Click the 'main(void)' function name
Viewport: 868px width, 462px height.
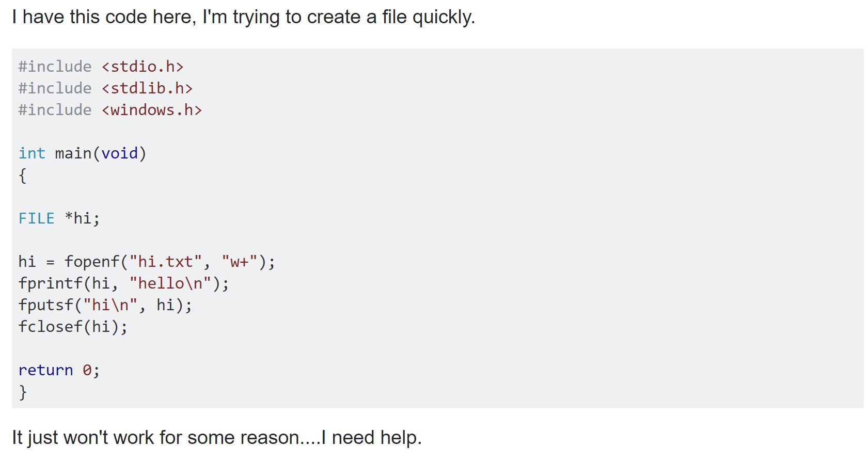[x=101, y=153]
